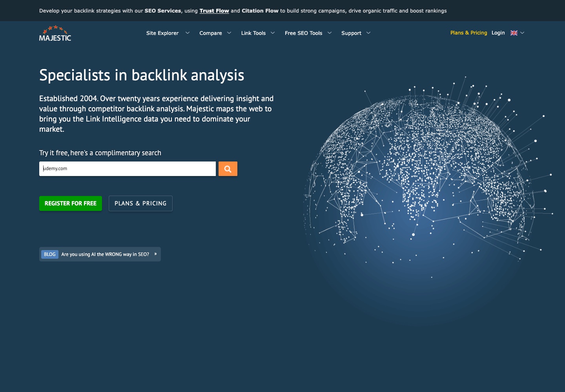Expand the Compare dropdown chevron

pos(229,33)
